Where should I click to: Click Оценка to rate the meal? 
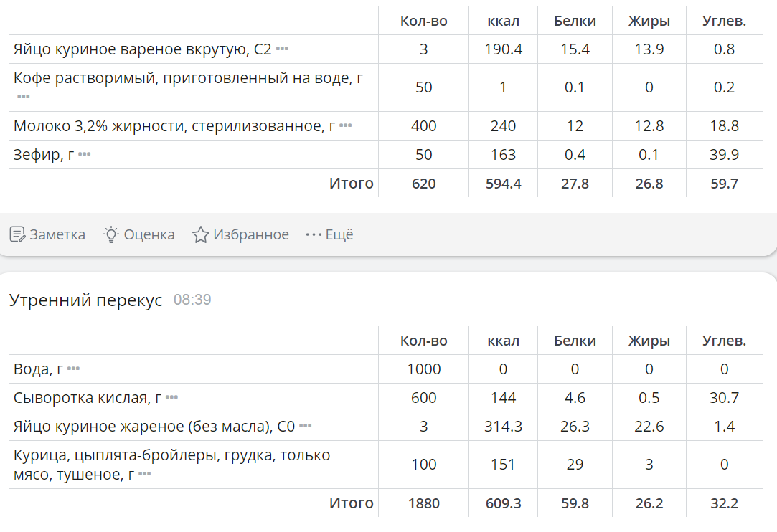click(139, 234)
